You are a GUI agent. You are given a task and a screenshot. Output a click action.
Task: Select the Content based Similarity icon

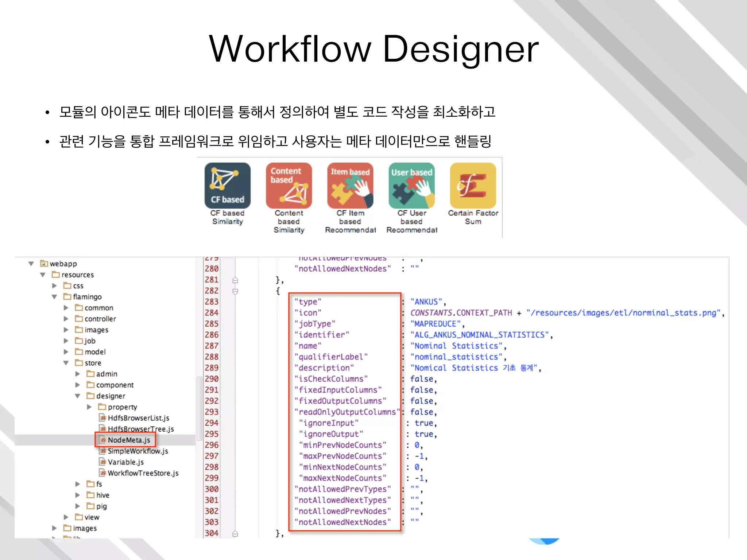(289, 186)
